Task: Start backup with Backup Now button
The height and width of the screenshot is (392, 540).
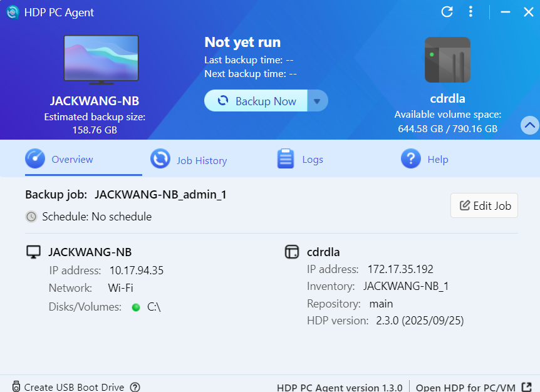Action: (256, 101)
